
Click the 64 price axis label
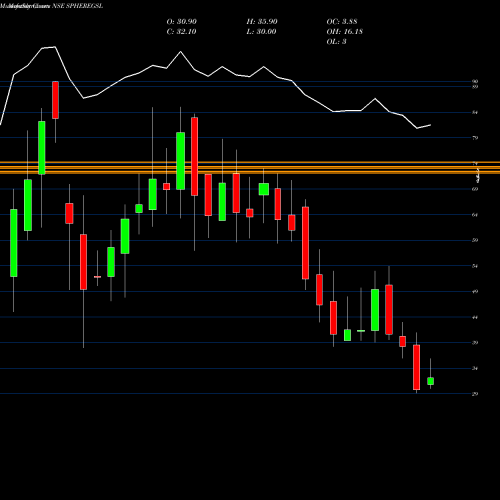[475, 215]
